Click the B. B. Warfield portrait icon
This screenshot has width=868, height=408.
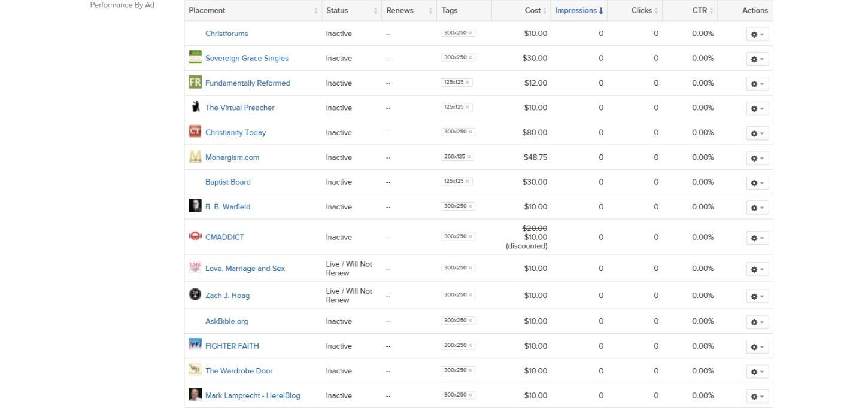(195, 206)
